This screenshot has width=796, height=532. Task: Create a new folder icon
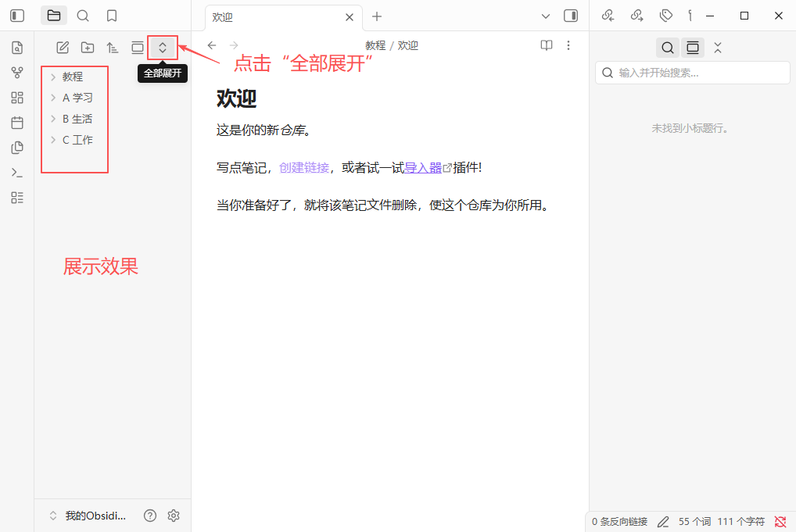pos(88,48)
